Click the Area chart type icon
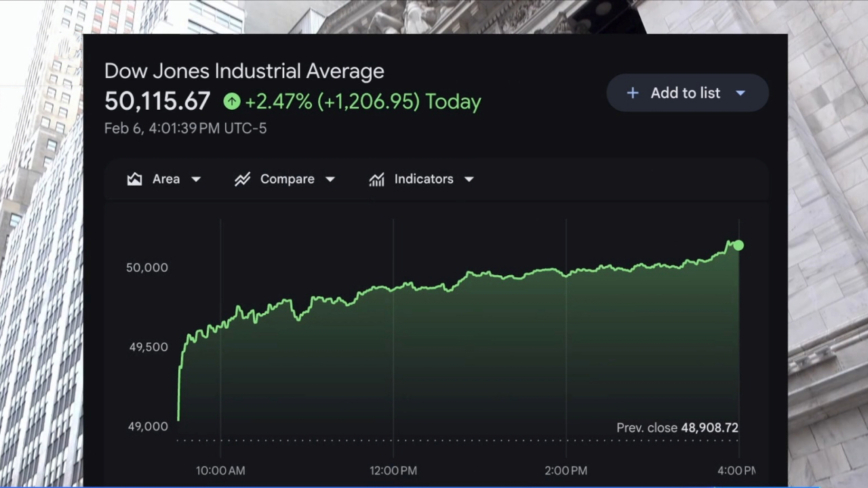 [135, 179]
